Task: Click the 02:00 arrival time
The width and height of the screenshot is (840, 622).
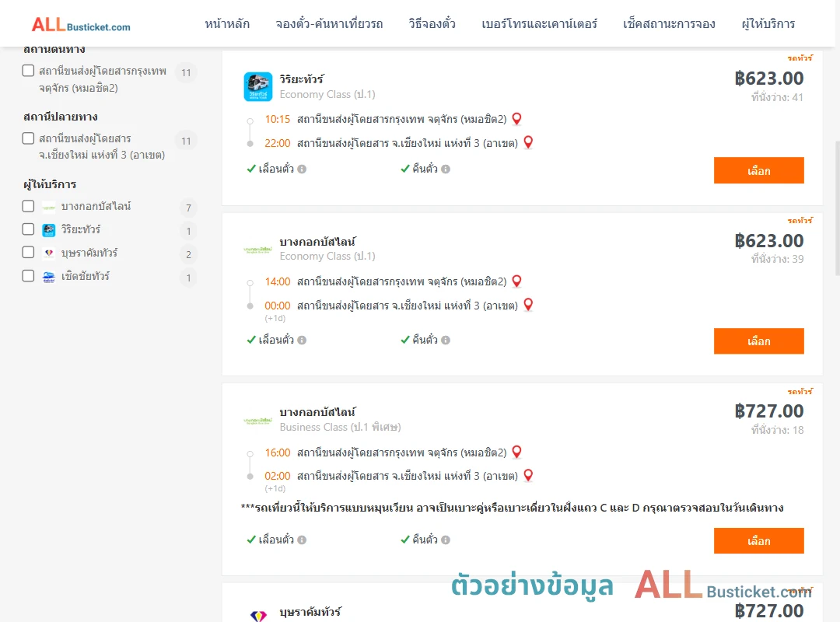Action: (278, 476)
